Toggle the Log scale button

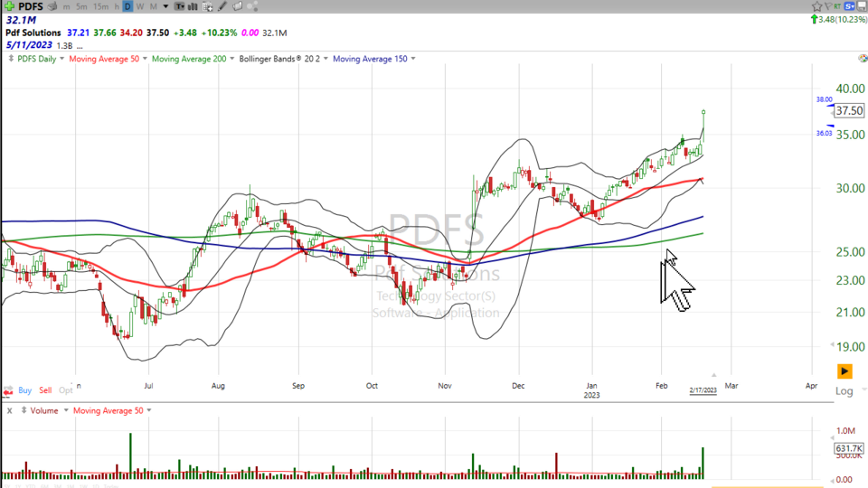coord(844,391)
